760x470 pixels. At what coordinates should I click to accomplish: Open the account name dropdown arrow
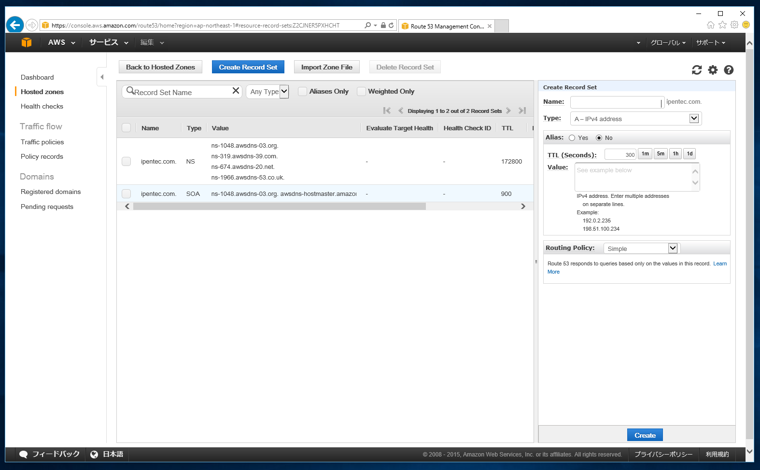tap(638, 43)
